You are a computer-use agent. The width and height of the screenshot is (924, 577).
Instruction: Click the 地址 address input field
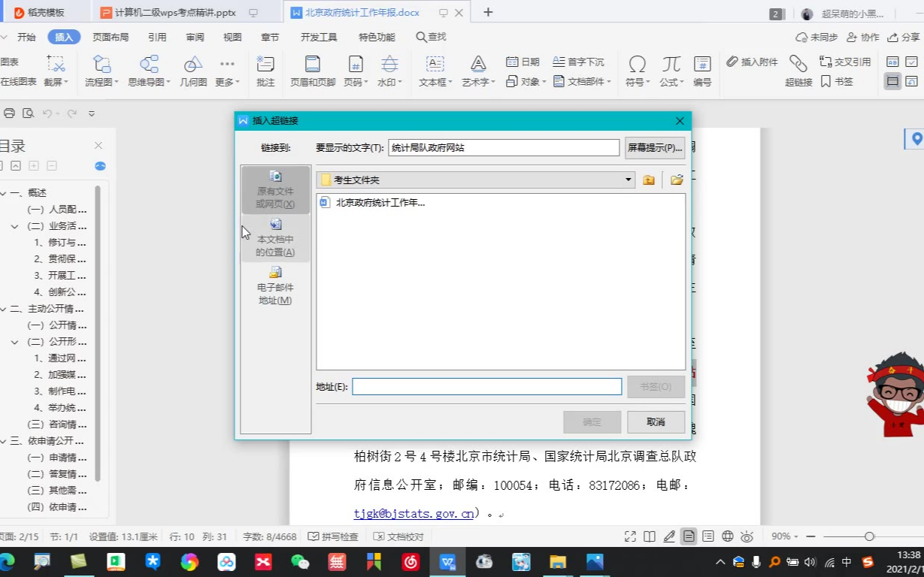coord(486,387)
